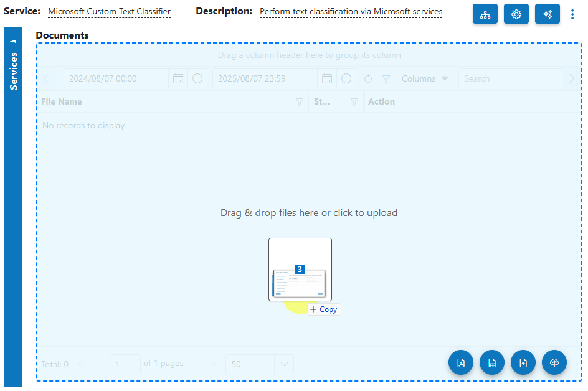588x391 pixels.
Task: Open the service settings gear icon
Action: [x=516, y=14]
